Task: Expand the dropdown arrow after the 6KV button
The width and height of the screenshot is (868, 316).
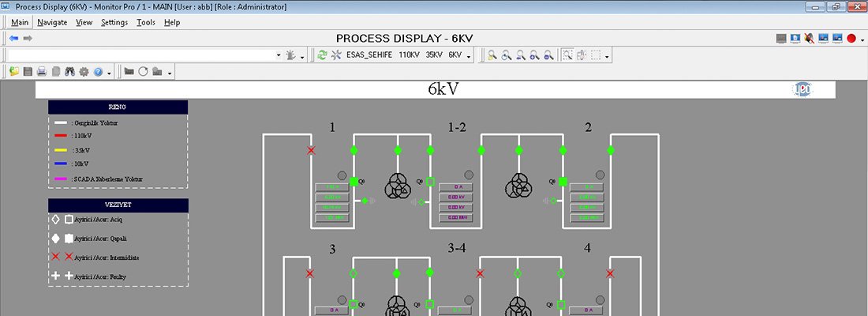Action: 470,56
